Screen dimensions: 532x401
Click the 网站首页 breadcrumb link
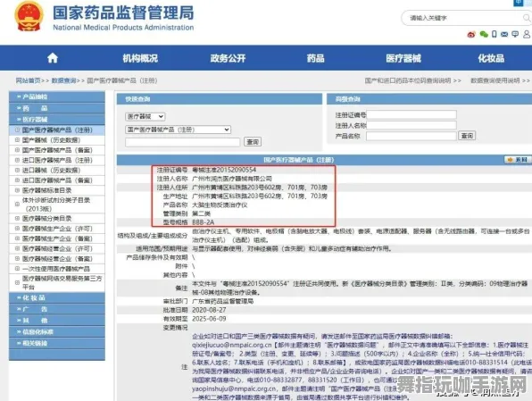[x=29, y=80]
